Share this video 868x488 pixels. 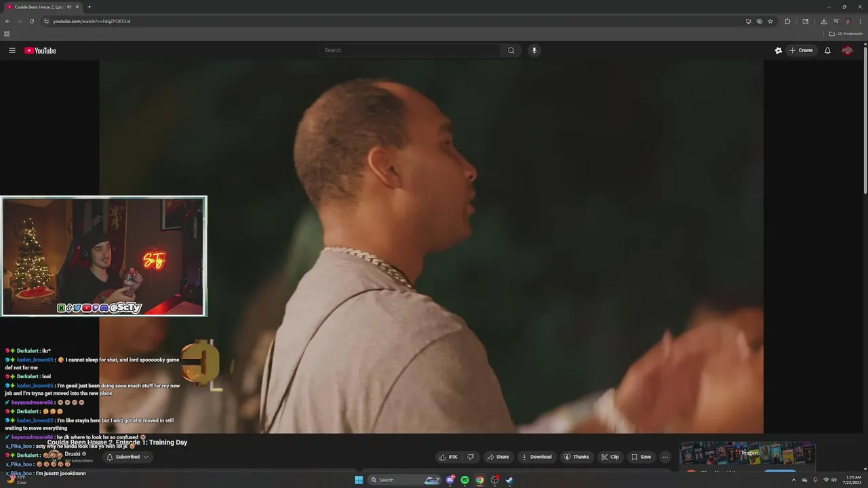coord(498,457)
